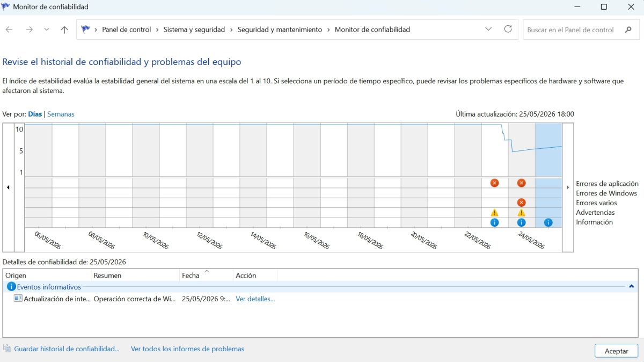
Task: Click the Advertencias row label
Action: (x=595, y=212)
